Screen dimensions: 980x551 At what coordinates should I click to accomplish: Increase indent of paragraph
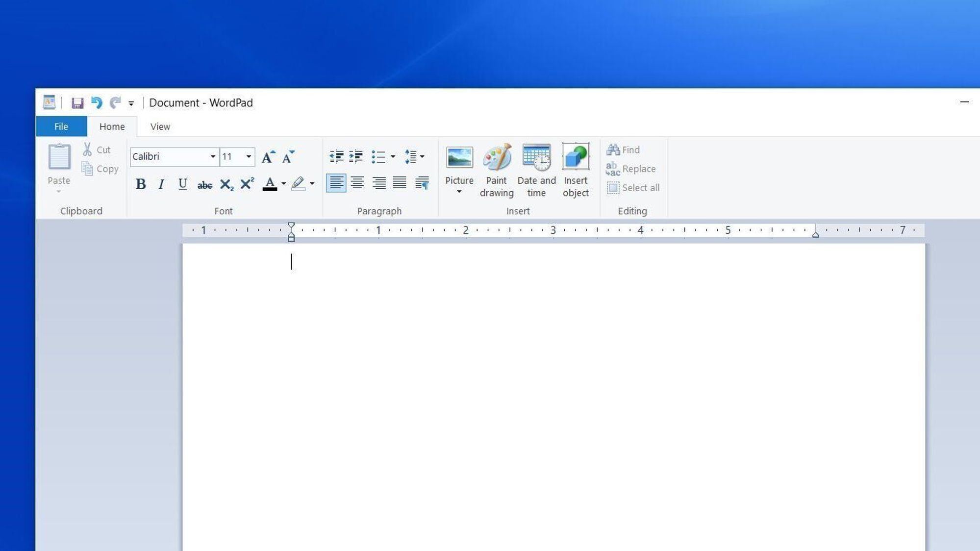click(x=356, y=156)
